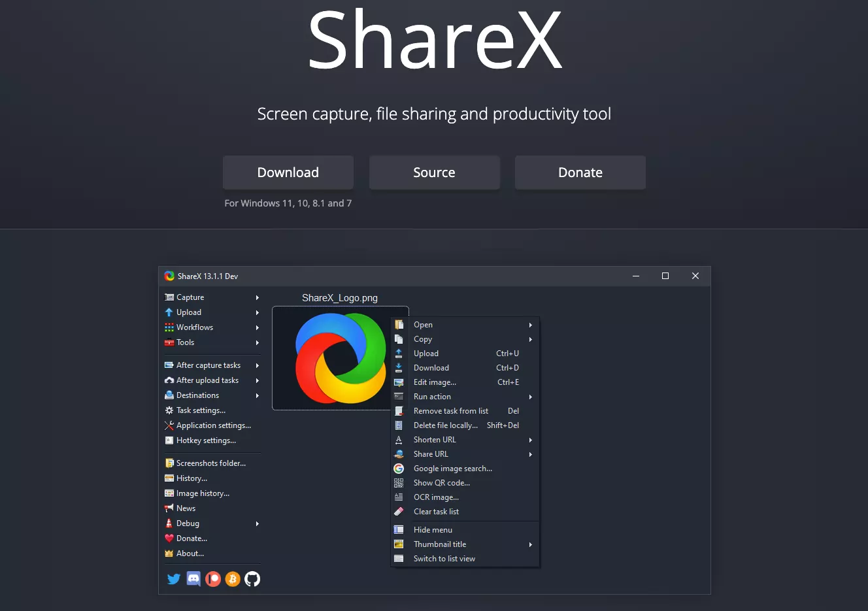Select the ShareX logo thumbnail image

(341, 358)
